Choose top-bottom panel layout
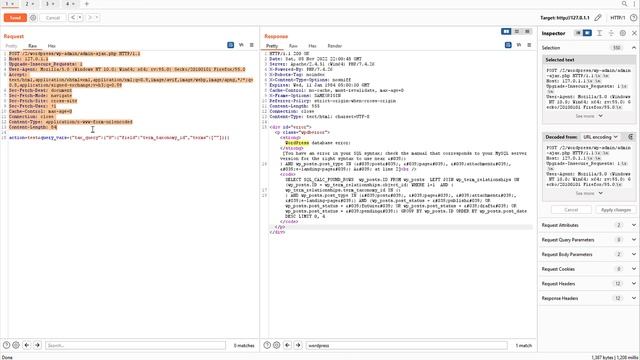Screen dimensions: 640x360 517,31
